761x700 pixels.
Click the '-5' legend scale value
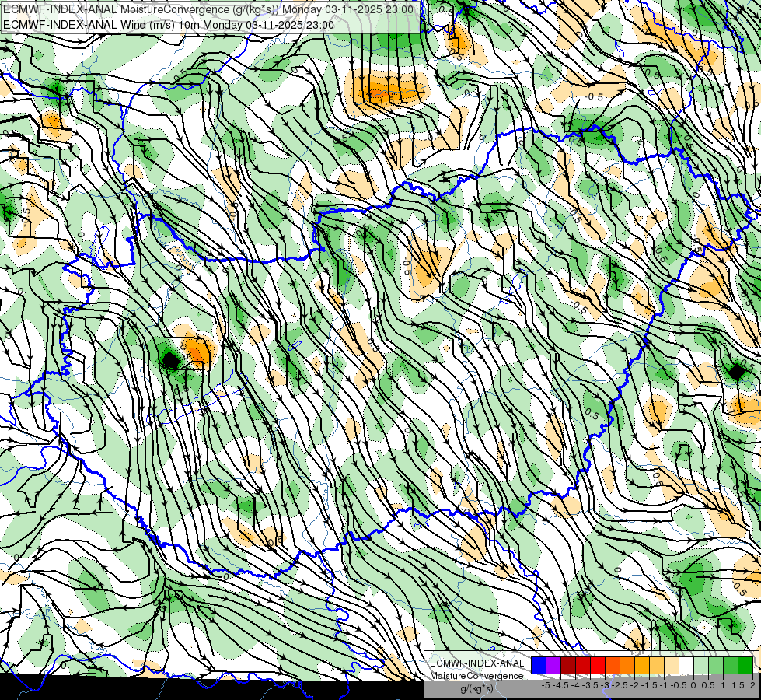pyautogui.click(x=546, y=685)
